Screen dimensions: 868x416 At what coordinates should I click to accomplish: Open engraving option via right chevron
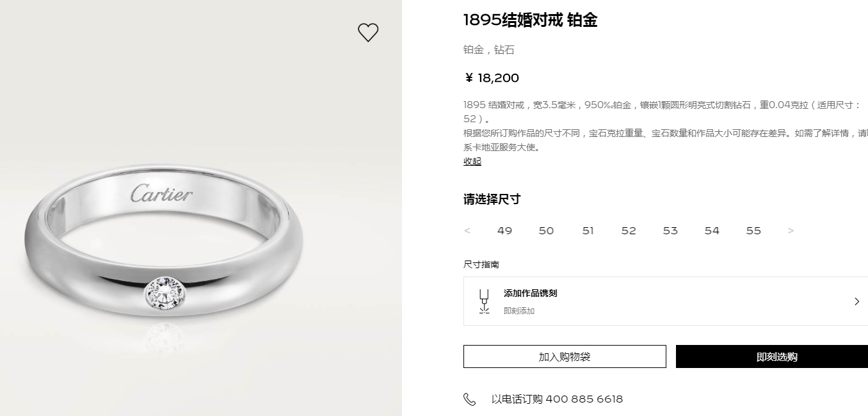point(857,301)
